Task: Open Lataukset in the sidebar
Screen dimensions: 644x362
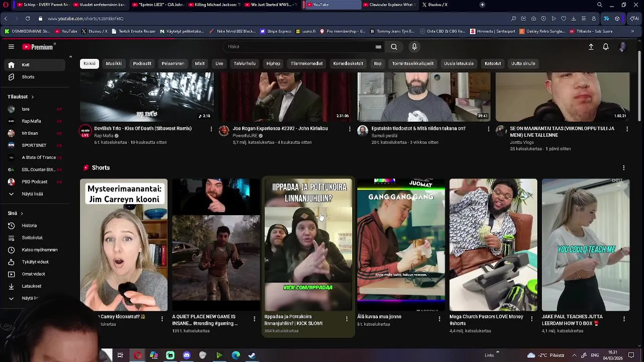Action: pyautogui.click(x=35, y=286)
